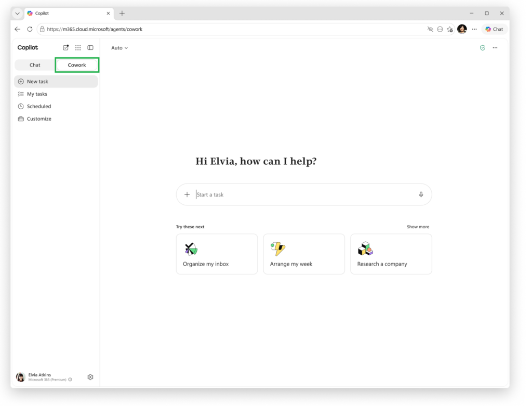The width and height of the screenshot is (532, 406).
Task: Click the address bar URL
Action: pos(95,29)
